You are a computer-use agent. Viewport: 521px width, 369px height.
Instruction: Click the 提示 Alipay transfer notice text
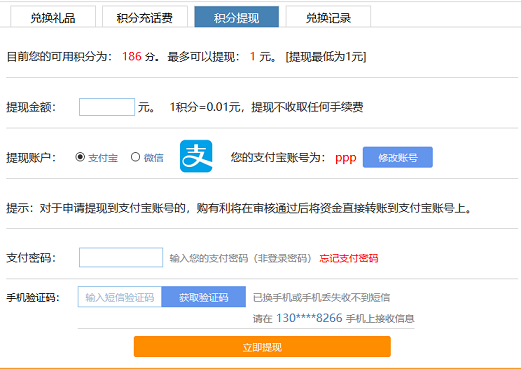coord(239,208)
